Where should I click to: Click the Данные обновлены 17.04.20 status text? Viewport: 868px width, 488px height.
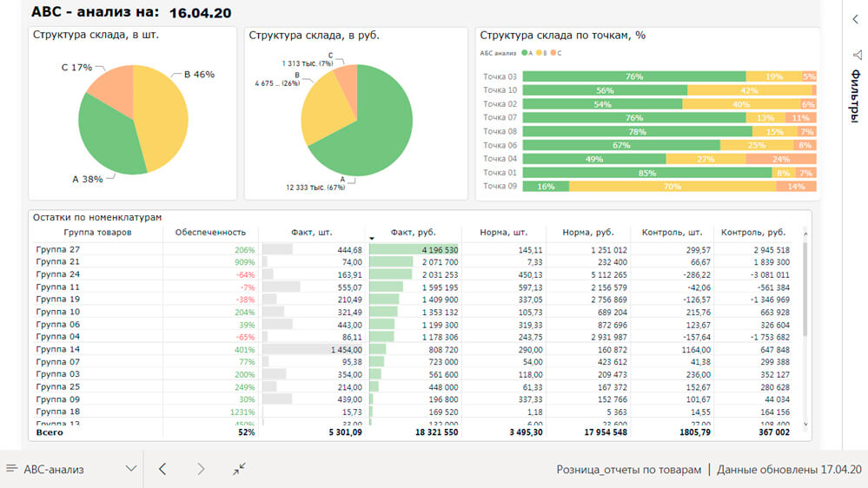coord(790,470)
